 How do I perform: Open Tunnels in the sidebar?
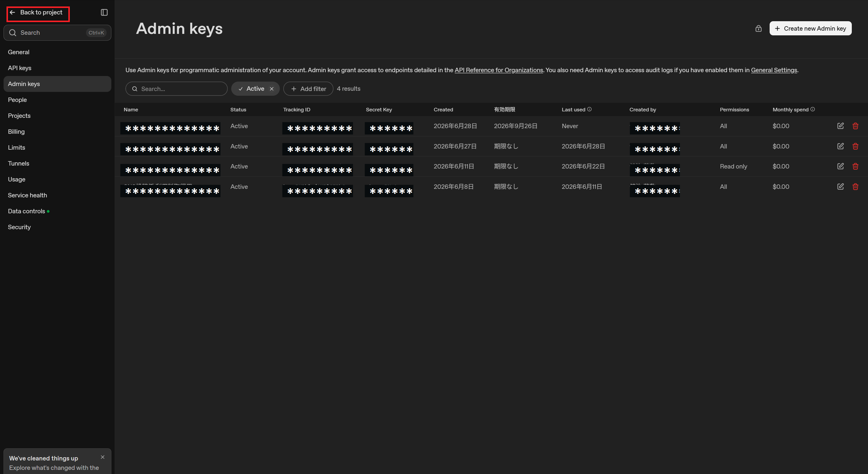(57, 163)
